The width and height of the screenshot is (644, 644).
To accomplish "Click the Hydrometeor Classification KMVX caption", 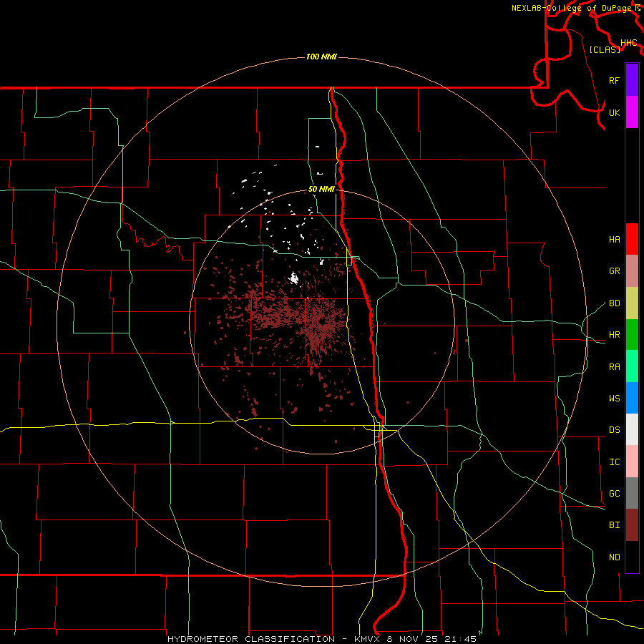I will tap(321, 639).
